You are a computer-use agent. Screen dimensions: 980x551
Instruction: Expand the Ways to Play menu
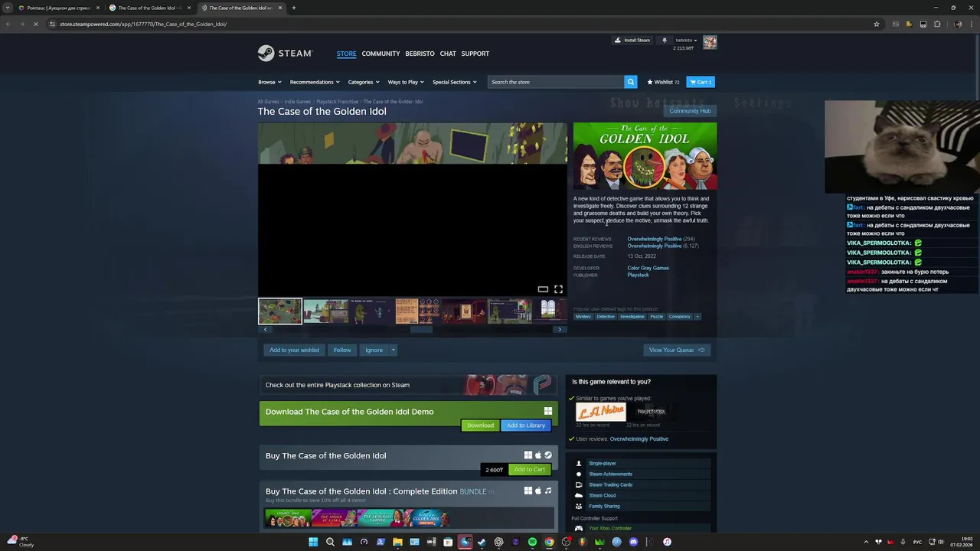406,82
